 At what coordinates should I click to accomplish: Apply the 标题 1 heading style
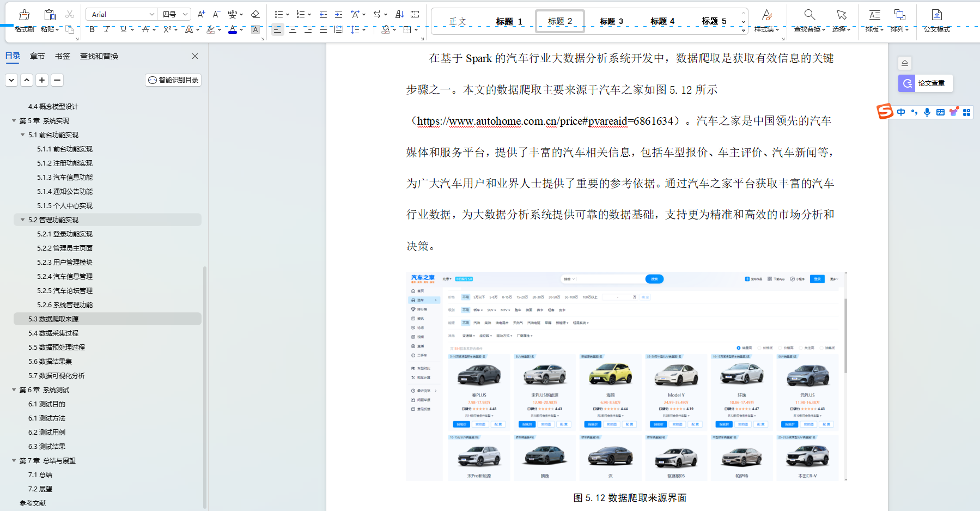[509, 21]
